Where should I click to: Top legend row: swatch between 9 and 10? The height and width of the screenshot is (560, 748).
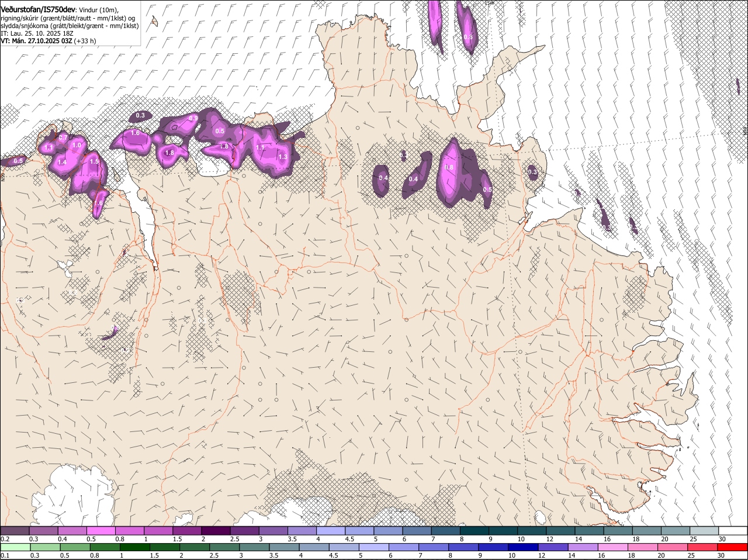click(503, 530)
